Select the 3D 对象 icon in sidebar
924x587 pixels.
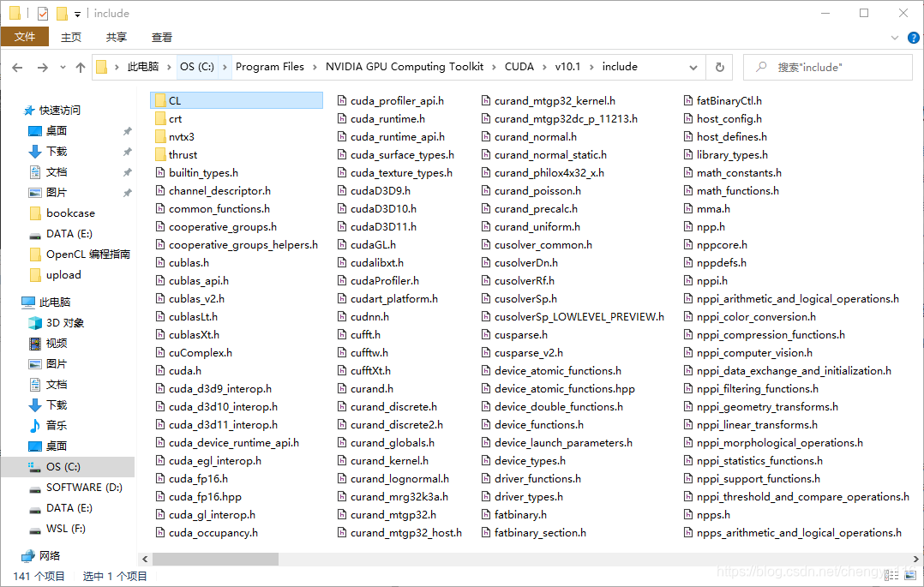[35, 323]
